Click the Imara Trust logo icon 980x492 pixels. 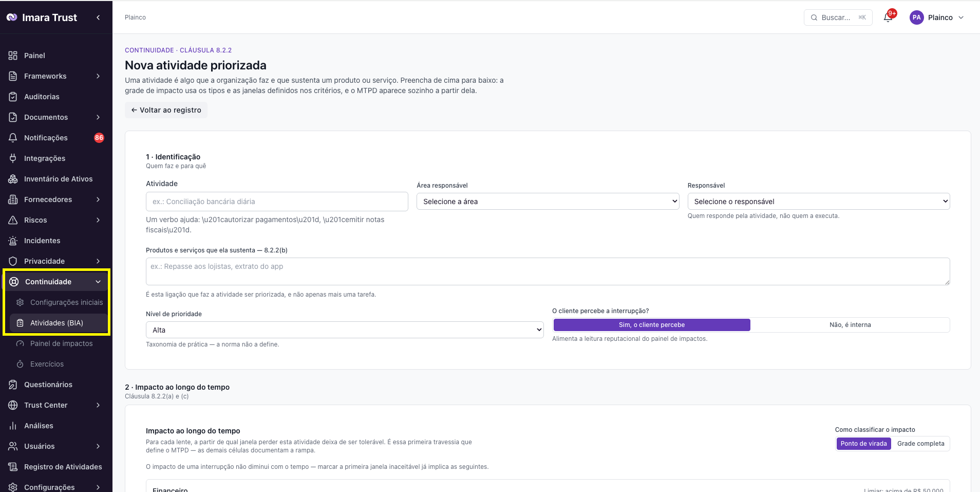pos(12,17)
